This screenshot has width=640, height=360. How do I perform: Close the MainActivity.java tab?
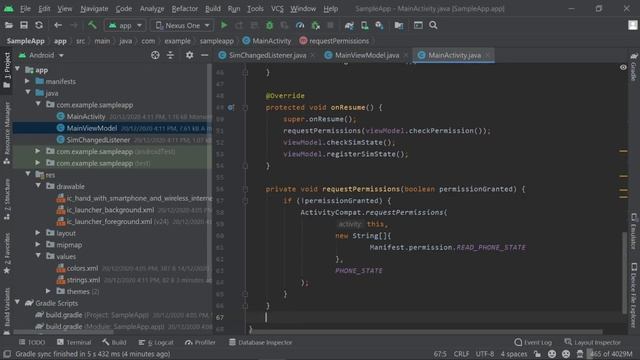pos(488,55)
